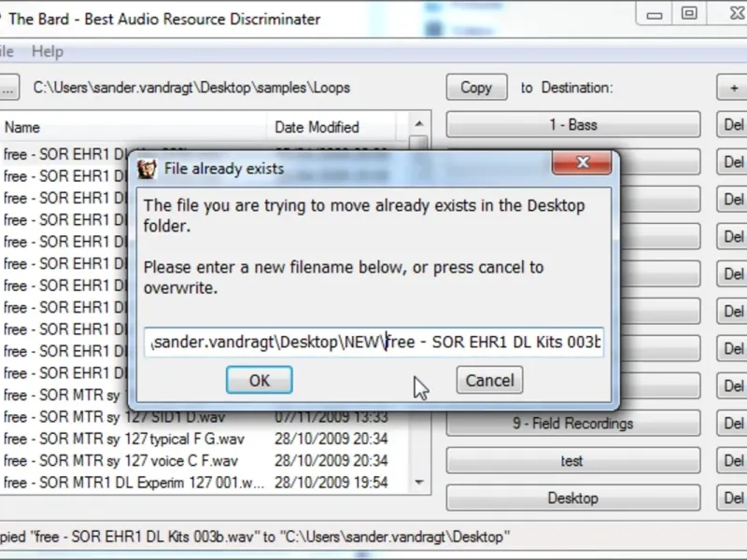Sort file list by Name column
Viewport: 747px width, 560px height.
pos(134,127)
